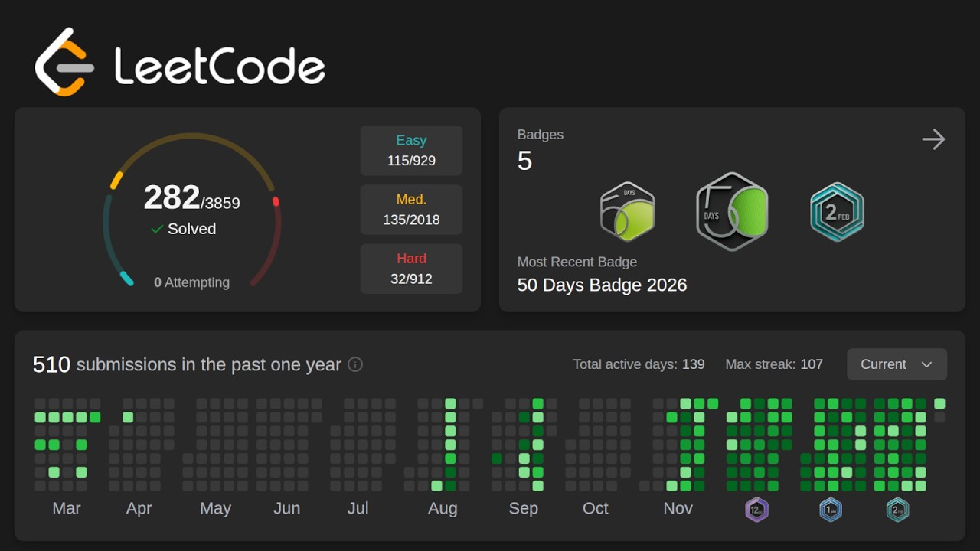This screenshot has height=551, width=980.
Task: Click the submissions info icon
Action: tap(355, 364)
